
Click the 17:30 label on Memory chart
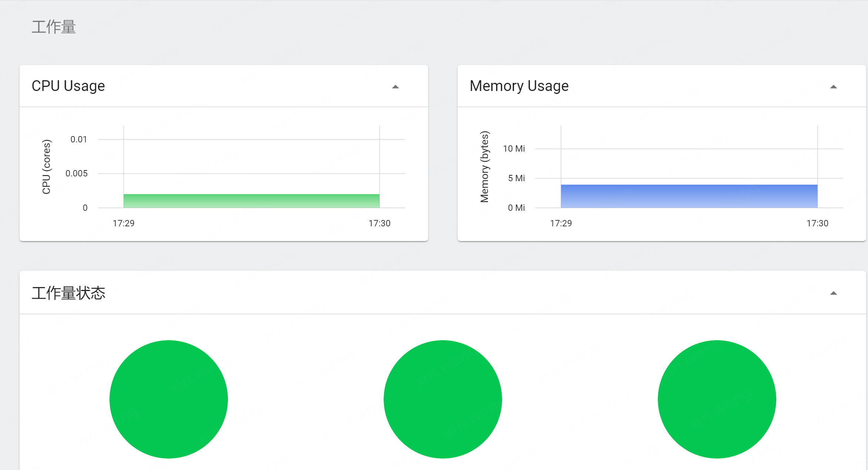[818, 223]
